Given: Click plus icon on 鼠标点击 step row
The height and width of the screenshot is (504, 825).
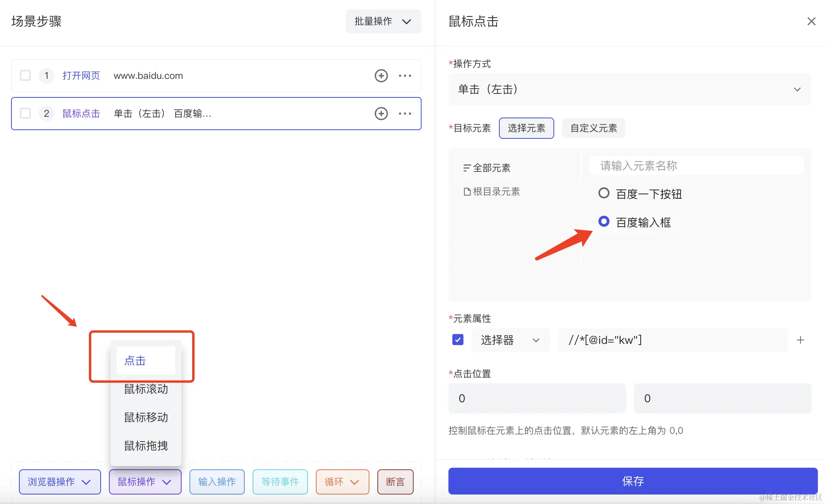Looking at the screenshot, I should (x=381, y=114).
